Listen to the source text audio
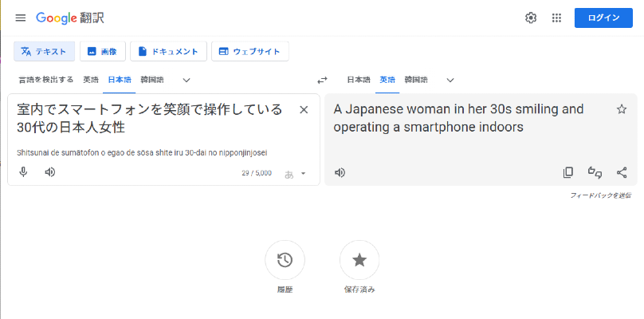The width and height of the screenshot is (644, 319). coord(49,172)
